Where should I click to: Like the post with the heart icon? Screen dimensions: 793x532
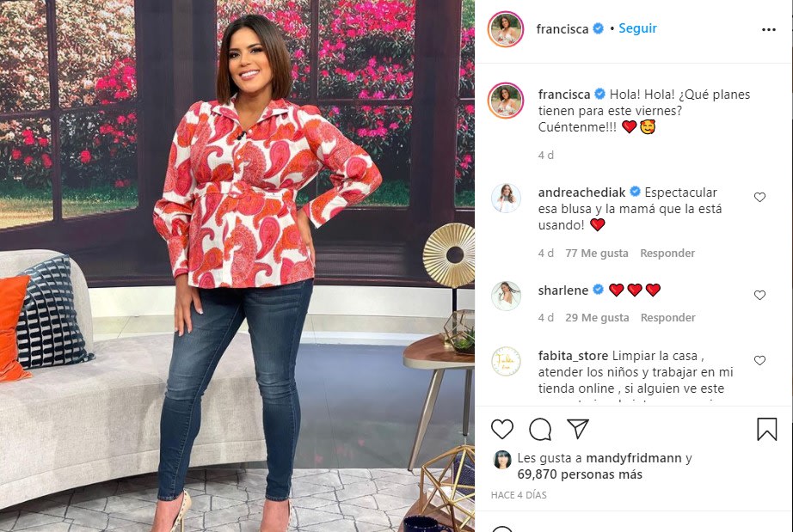[501, 429]
